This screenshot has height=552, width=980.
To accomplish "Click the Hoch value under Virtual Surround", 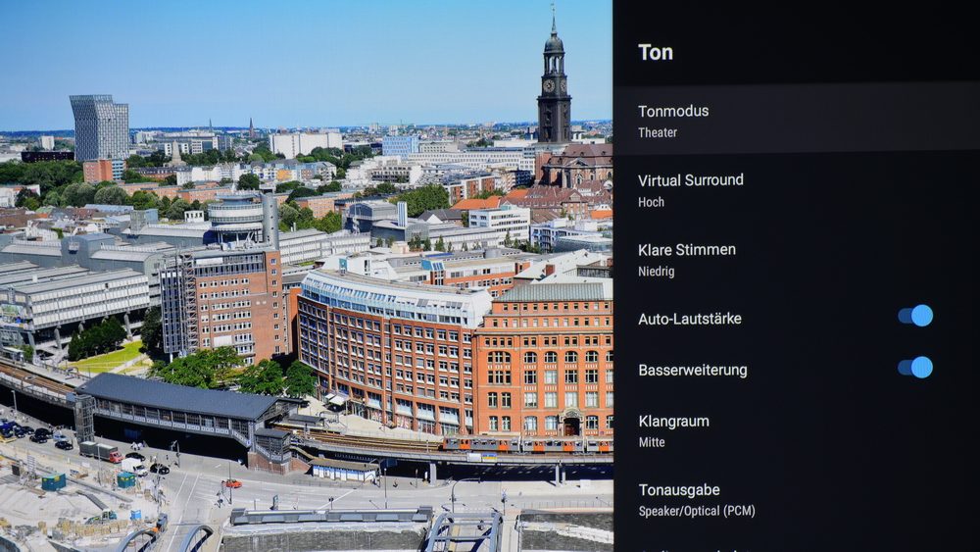I will pyautogui.click(x=651, y=202).
